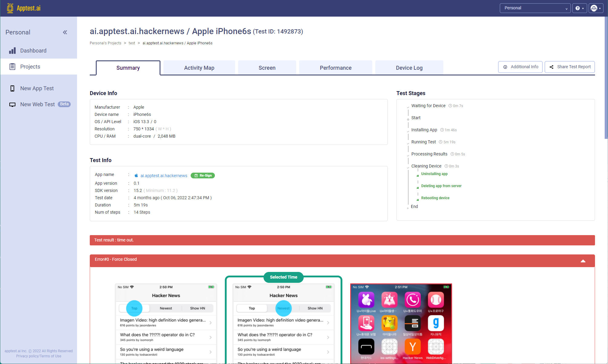Click the 14 Steps value
Screen dimensions: 608x364
coord(142,212)
